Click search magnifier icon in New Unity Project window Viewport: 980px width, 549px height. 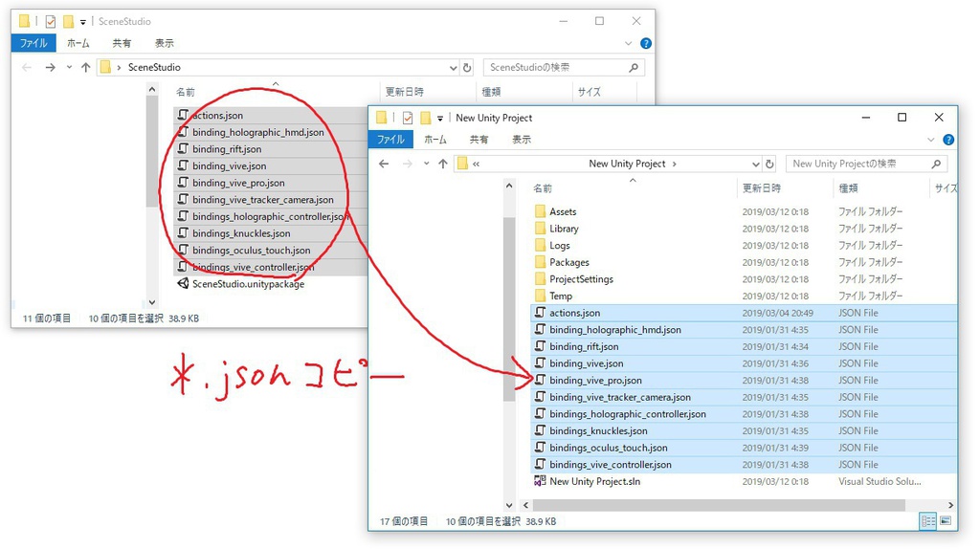tap(936, 164)
